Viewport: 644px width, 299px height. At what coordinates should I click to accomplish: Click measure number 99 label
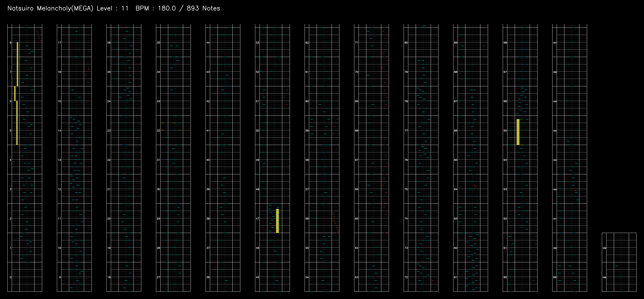click(x=555, y=277)
